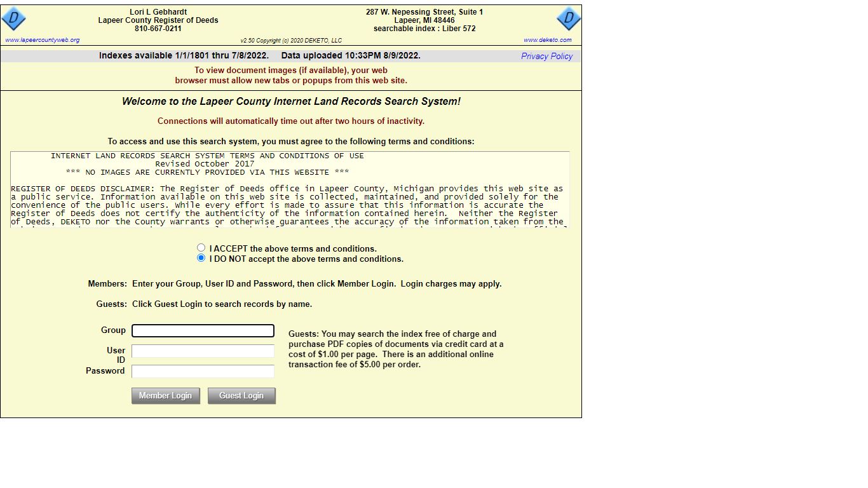Click the DEKETO diamond logo above www.deketo.com
The height and width of the screenshot is (488, 868).
point(569,18)
